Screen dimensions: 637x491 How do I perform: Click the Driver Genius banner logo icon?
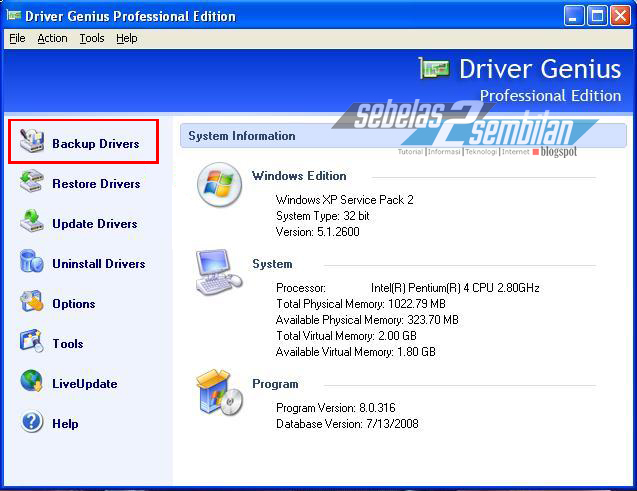(x=434, y=68)
